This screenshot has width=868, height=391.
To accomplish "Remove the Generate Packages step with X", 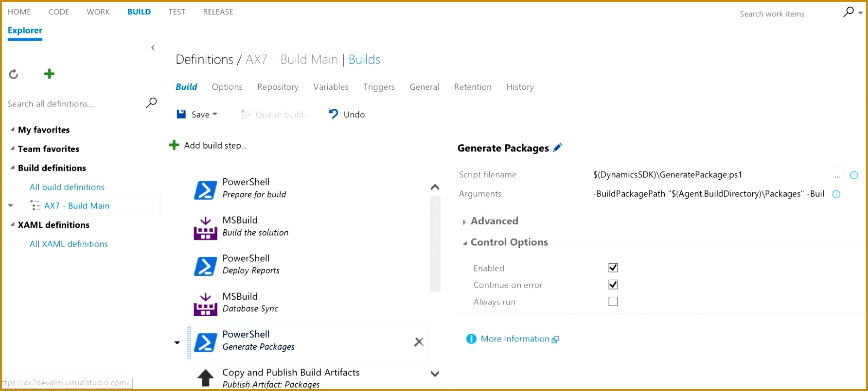I will [x=419, y=342].
